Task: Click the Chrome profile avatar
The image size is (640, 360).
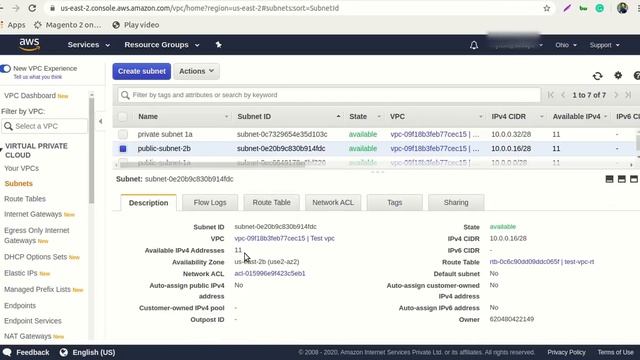Action: click(622, 8)
